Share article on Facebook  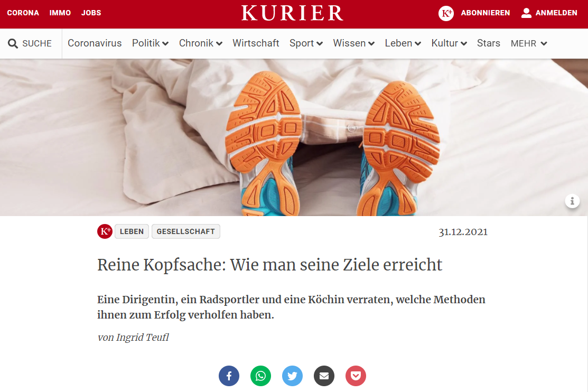coord(229,376)
